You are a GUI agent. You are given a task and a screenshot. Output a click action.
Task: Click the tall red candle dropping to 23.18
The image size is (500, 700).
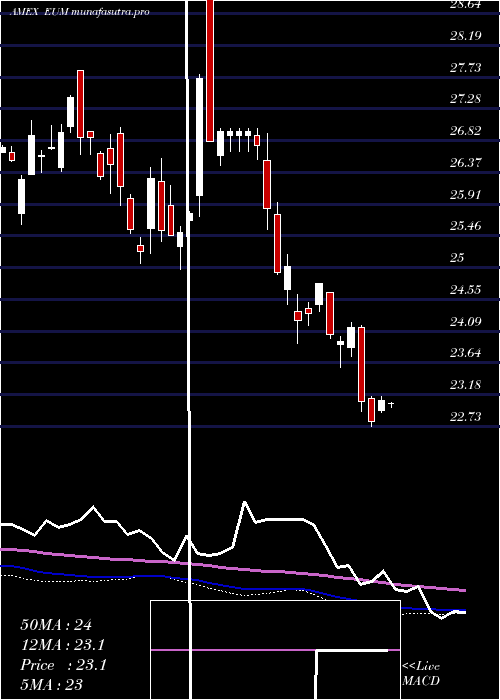(x=362, y=364)
